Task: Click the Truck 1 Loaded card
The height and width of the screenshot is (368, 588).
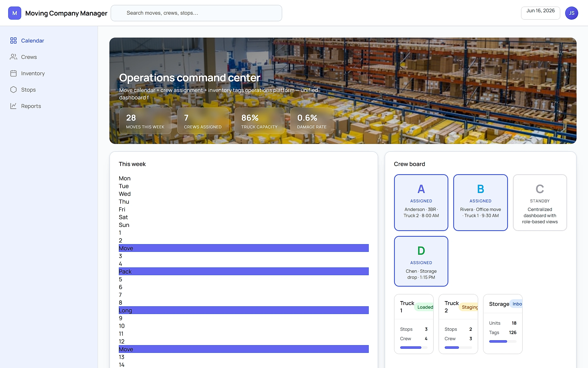Action: [x=414, y=324]
